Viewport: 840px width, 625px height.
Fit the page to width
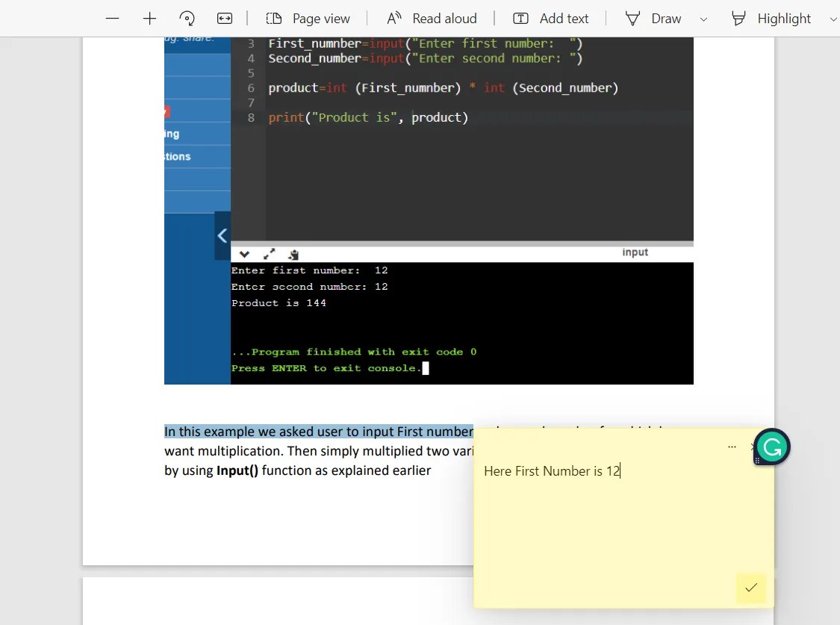[x=225, y=18]
